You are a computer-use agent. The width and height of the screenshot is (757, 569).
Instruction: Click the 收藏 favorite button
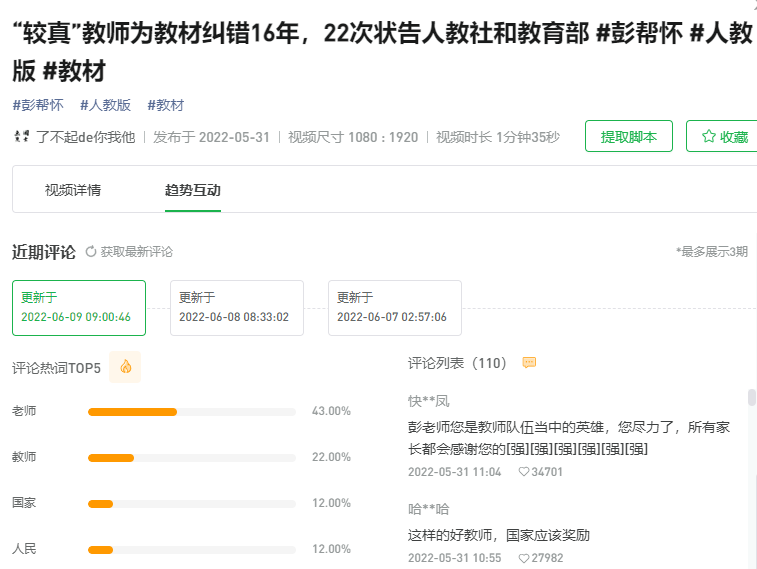722,137
